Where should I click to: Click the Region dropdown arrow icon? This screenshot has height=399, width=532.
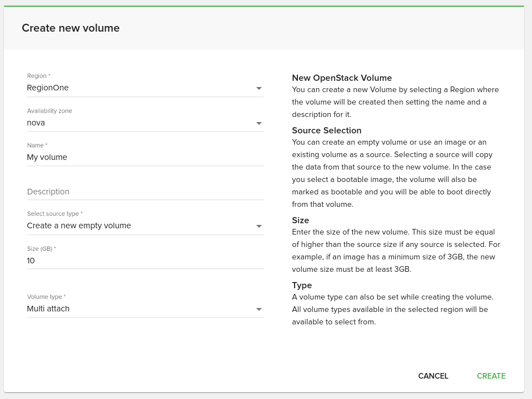coord(259,89)
